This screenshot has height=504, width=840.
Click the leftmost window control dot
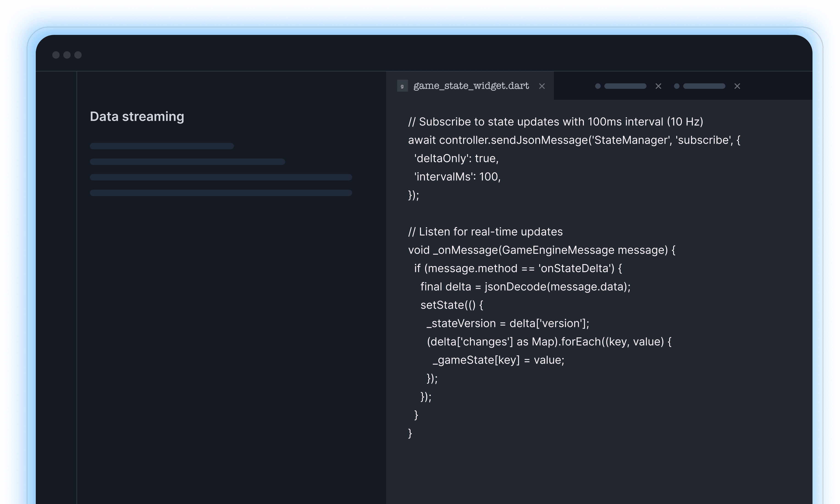point(56,55)
